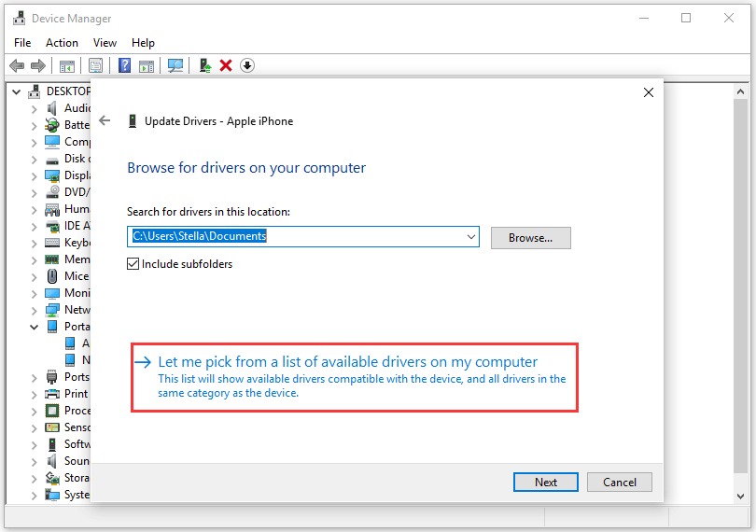Click the Browse... button
This screenshot has height=532, width=756.
(530, 238)
